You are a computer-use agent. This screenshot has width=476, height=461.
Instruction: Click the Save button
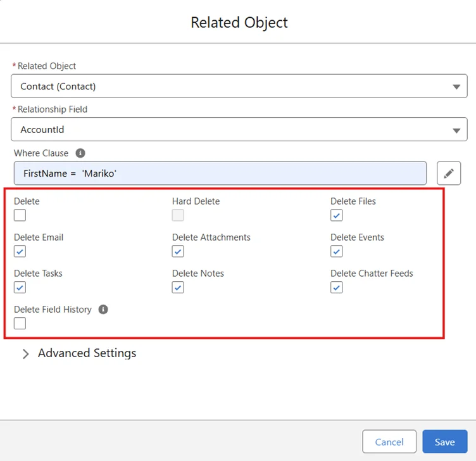tap(444, 442)
